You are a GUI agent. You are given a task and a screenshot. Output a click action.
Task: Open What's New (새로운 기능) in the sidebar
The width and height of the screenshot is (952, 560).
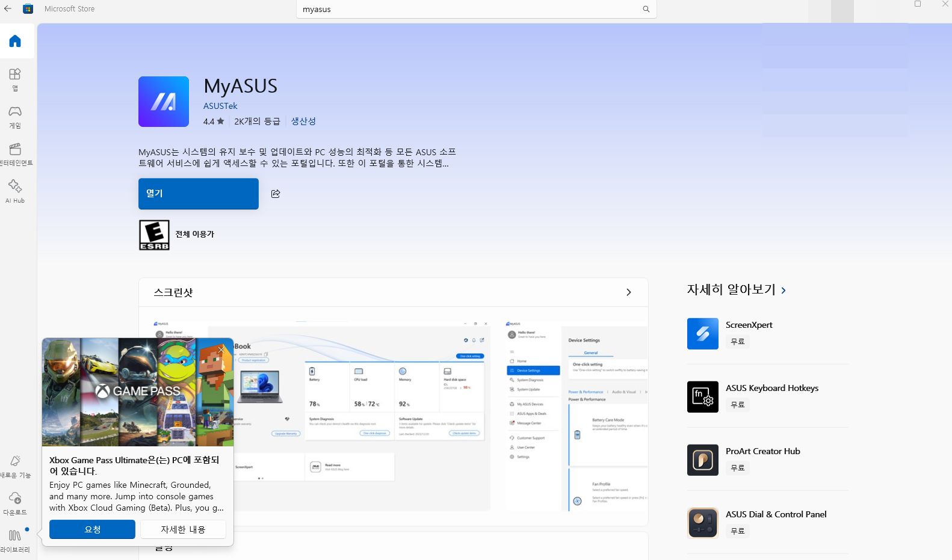click(15, 466)
